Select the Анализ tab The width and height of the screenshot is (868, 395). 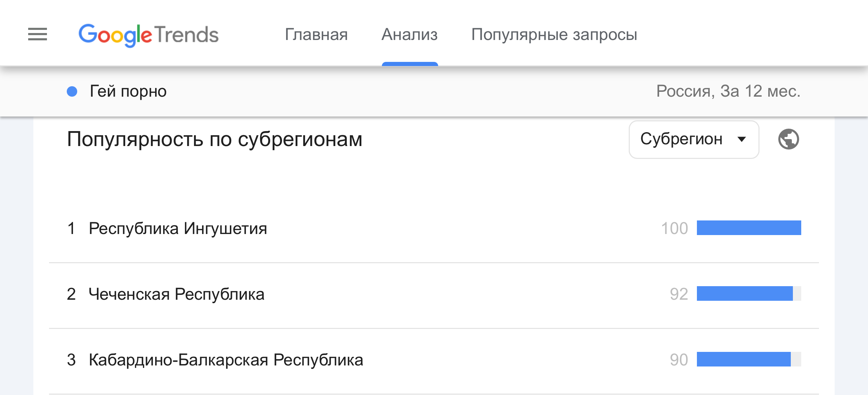[x=410, y=34]
